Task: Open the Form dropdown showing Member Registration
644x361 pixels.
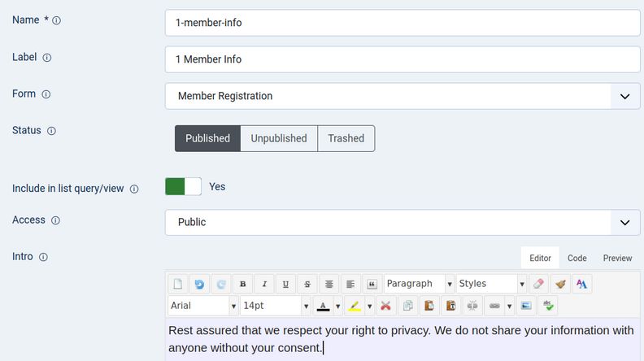Action: [402, 96]
